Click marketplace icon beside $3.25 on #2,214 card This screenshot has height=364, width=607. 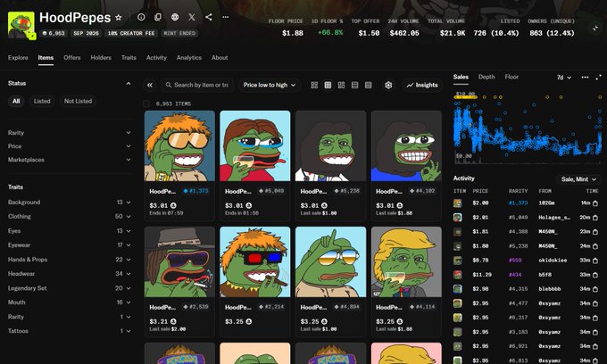pos(249,321)
